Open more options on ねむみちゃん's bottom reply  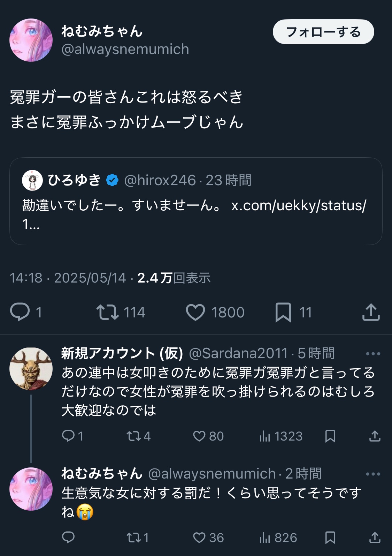pyautogui.click(x=373, y=474)
